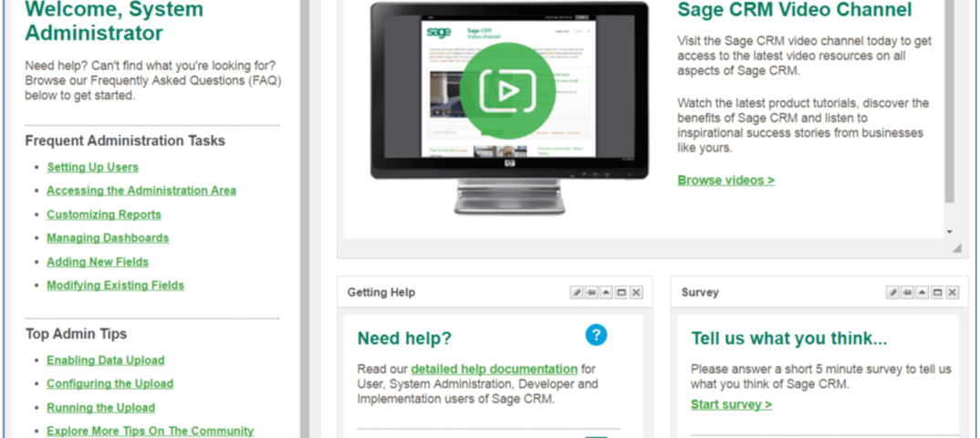Pin the Getting Help gadget
The height and width of the screenshot is (438, 980).
(x=591, y=292)
